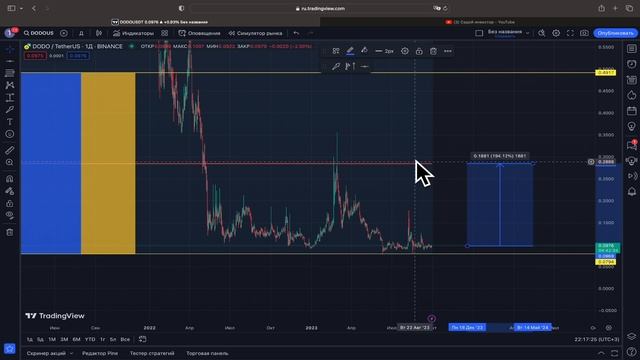
Task: Select the 1М date range tab
Action: point(52,339)
